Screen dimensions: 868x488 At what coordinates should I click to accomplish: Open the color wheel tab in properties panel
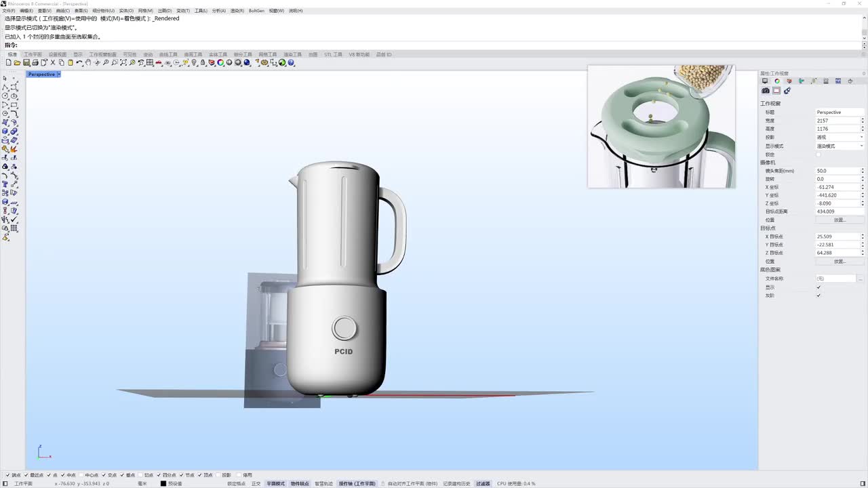pyautogui.click(x=777, y=81)
